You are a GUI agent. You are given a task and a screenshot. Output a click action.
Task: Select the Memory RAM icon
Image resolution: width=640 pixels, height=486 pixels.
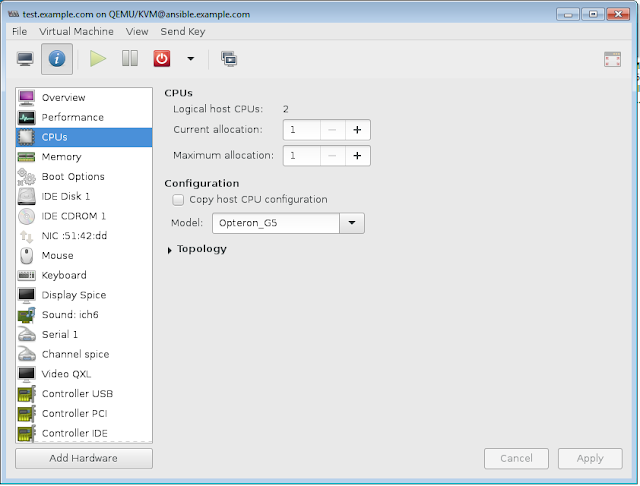click(x=27, y=157)
